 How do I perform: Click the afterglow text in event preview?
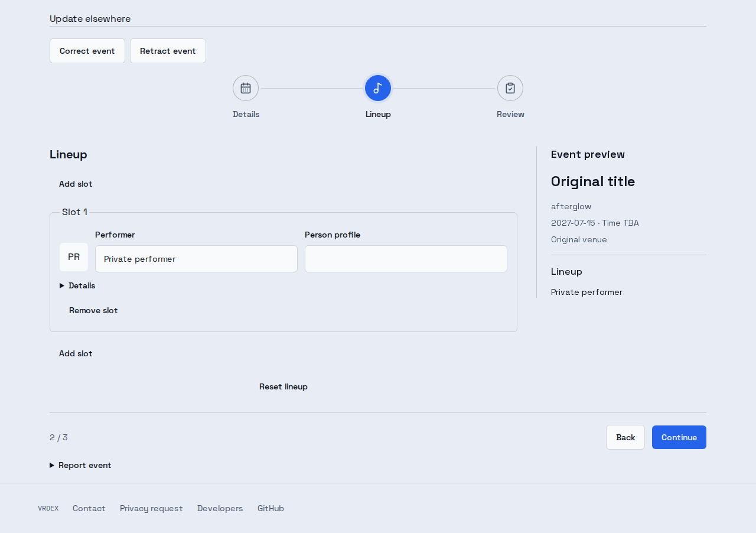click(x=571, y=206)
